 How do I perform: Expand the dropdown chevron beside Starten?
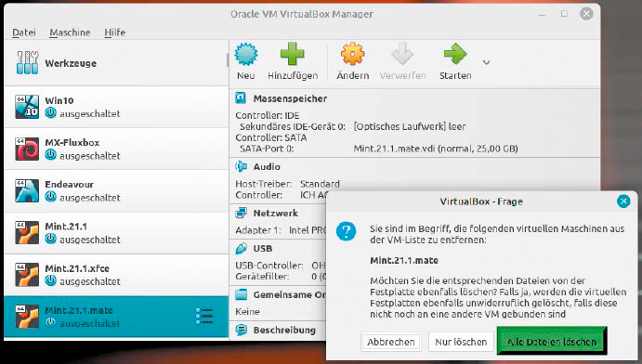point(486,62)
